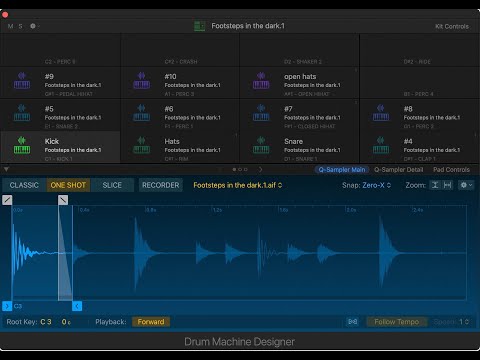This screenshot has width=480, height=360.
Task: Click the title Footsteps in the dark.1
Action: (248, 26)
